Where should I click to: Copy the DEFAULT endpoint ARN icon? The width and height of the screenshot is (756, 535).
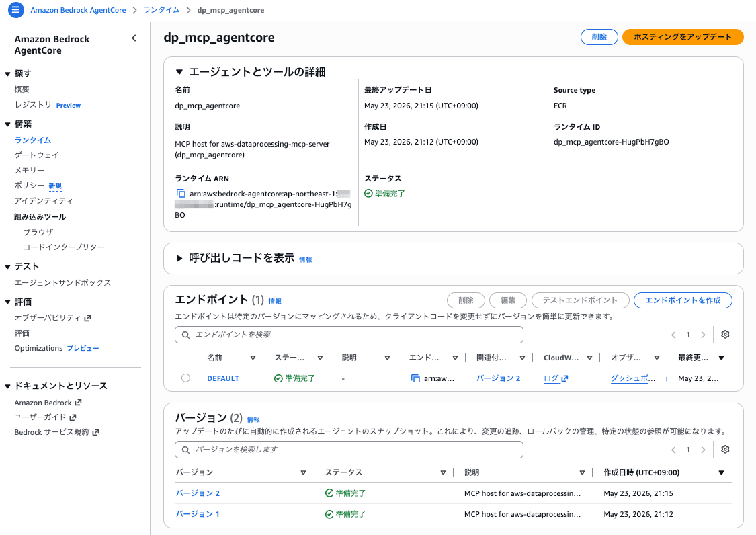(415, 378)
